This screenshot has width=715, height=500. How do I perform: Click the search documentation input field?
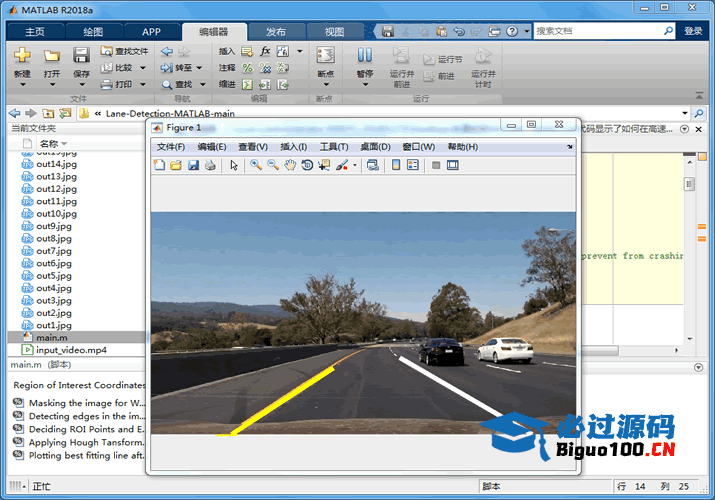[x=598, y=31]
